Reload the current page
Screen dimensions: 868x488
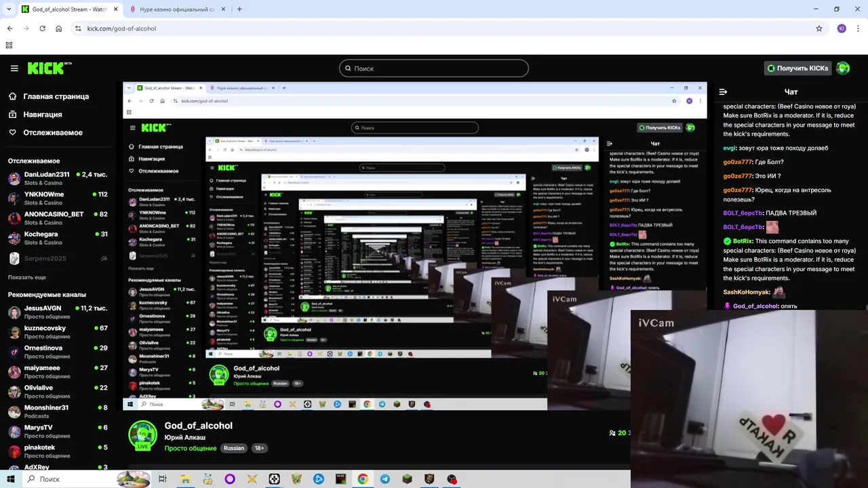42,28
